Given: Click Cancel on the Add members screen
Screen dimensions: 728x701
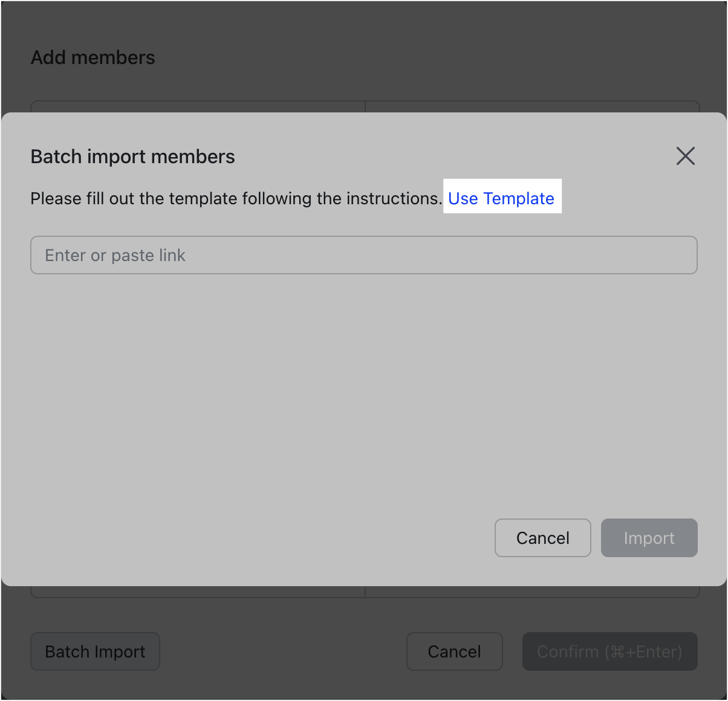Looking at the screenshot, I should [x=454, y=651].
